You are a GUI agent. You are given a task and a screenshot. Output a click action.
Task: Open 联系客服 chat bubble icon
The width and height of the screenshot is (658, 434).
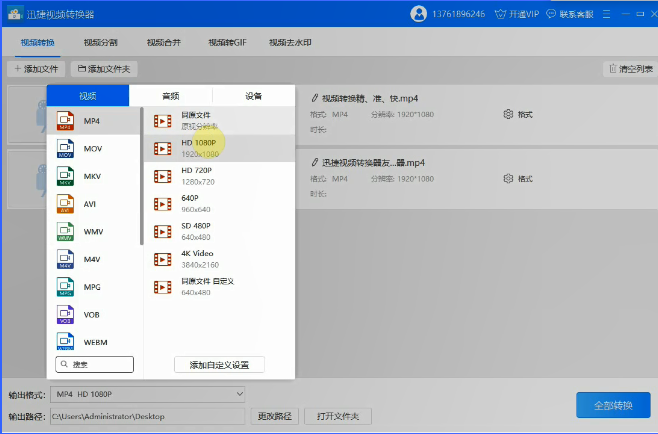coord(551,14)
